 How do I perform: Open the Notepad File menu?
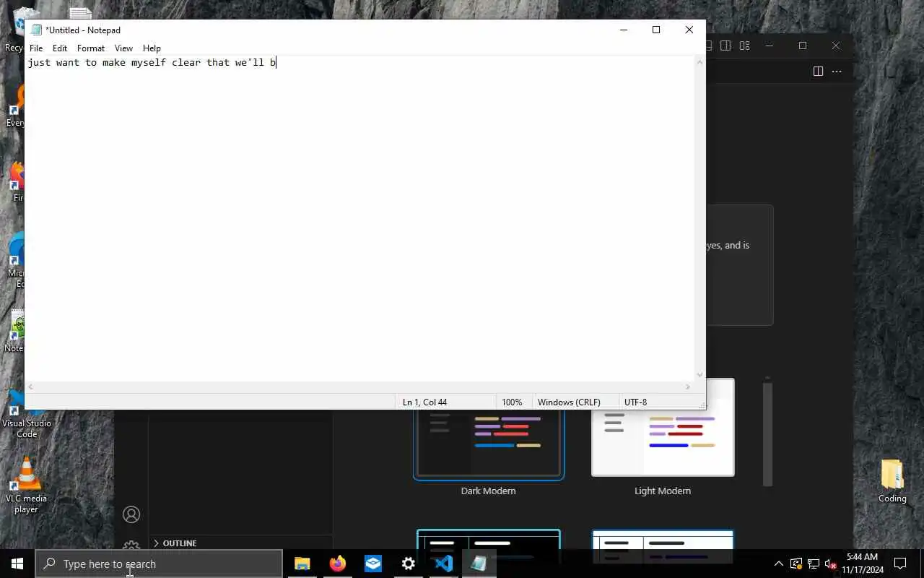tap(36, 48)
